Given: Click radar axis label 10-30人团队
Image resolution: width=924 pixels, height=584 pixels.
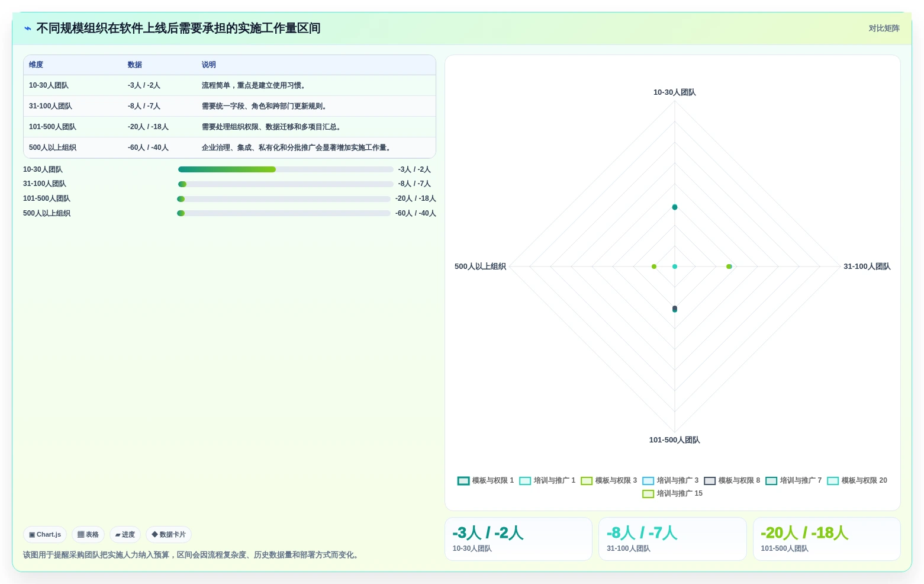Looking at the screenshot, I should (675, 92).
